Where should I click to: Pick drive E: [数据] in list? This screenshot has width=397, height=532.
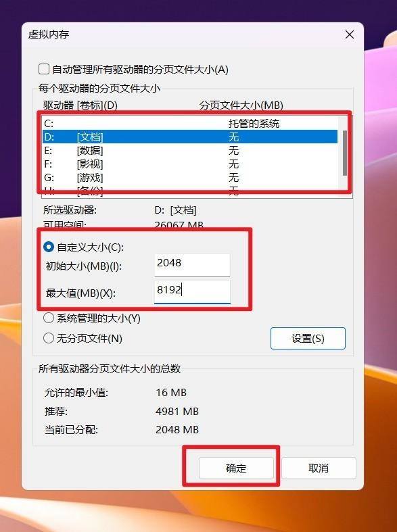(x=190, y=150)
